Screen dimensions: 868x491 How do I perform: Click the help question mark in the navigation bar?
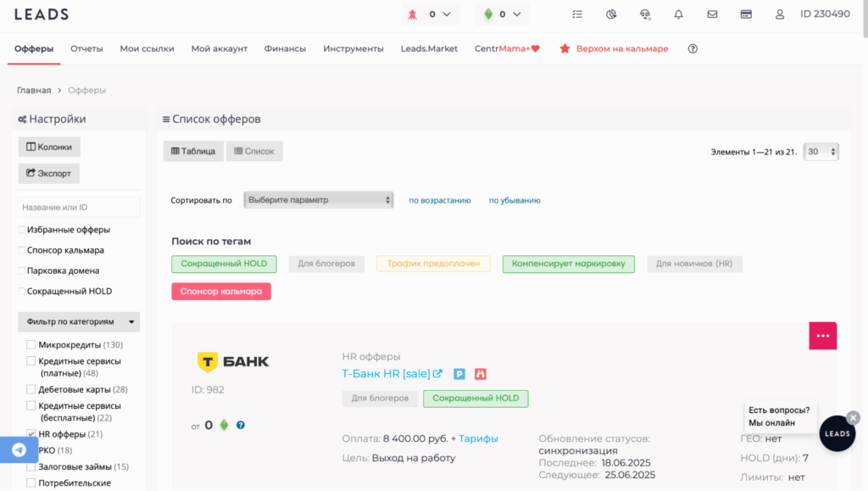point(693,48)
